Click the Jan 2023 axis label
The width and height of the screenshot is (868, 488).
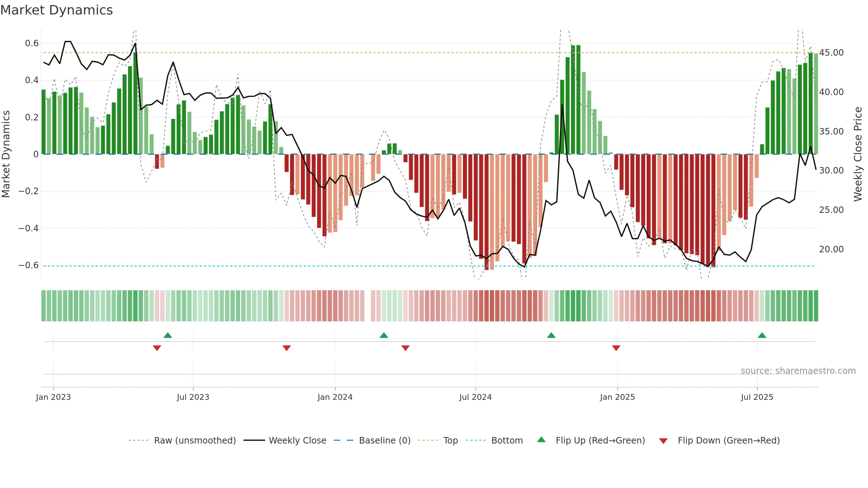pyautogui.click(x=54, y=397)
